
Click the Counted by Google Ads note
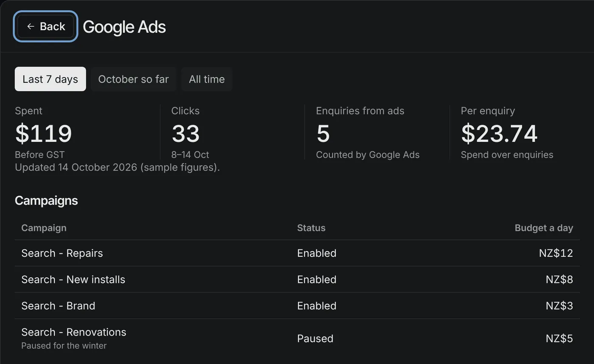[x=368, y=155]
